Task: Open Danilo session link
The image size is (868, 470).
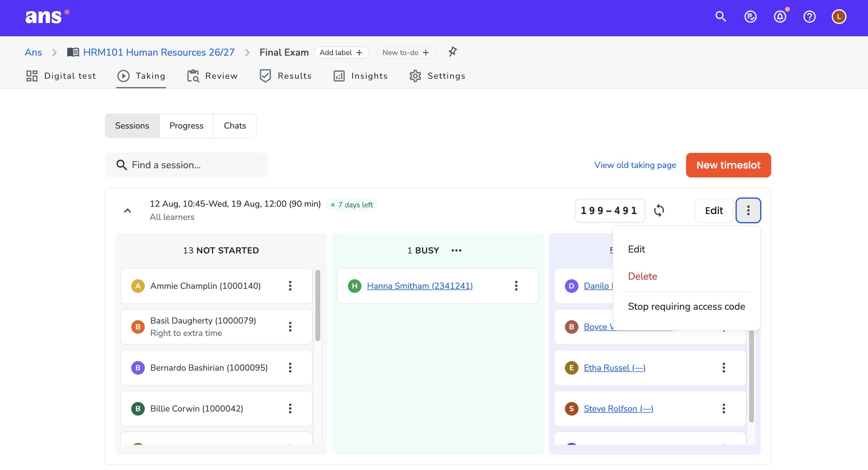Action: 598,286
